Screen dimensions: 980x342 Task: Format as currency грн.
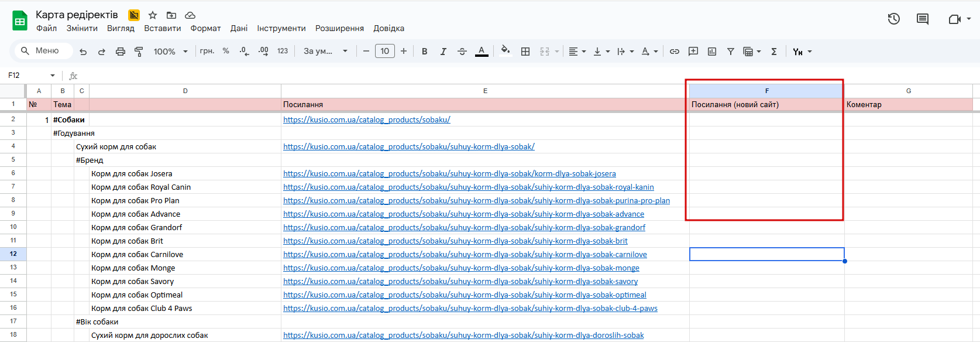[x=207, y=51]
